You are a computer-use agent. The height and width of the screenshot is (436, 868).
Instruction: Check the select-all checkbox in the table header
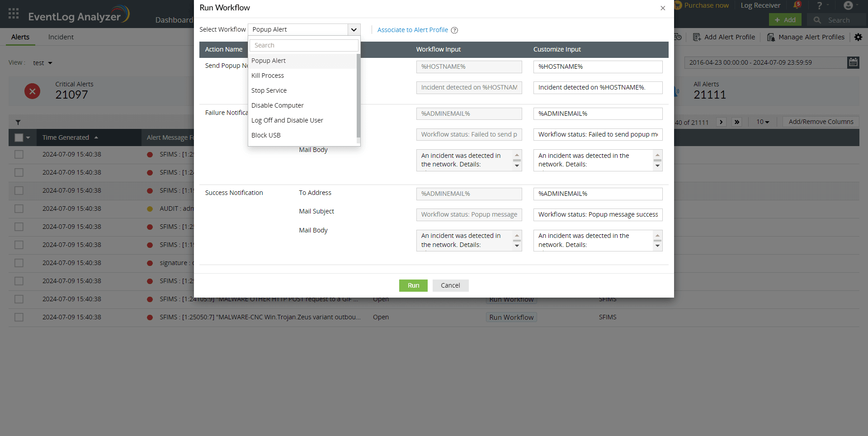(x=19, y=137)
